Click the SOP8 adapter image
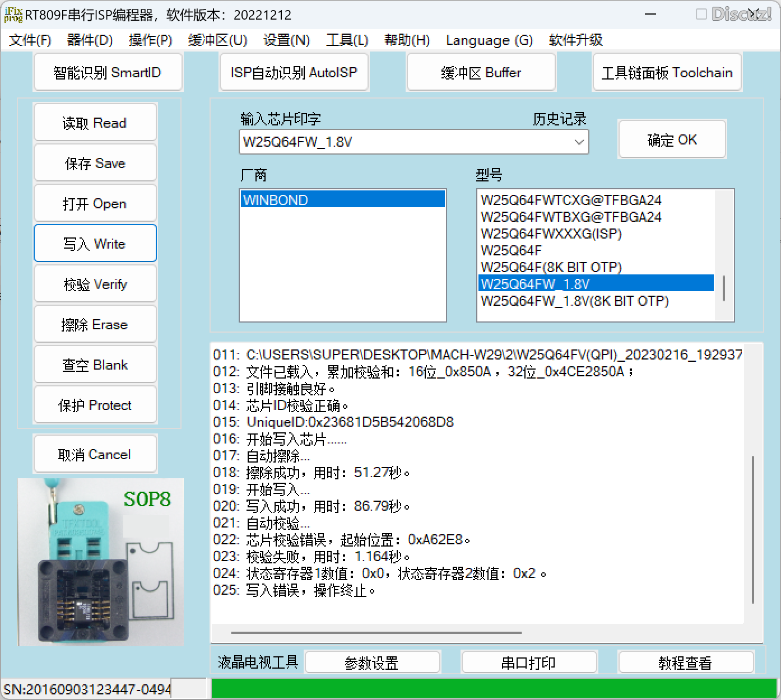The height and width of the screenshot is (700, 781). pos(101,562)
